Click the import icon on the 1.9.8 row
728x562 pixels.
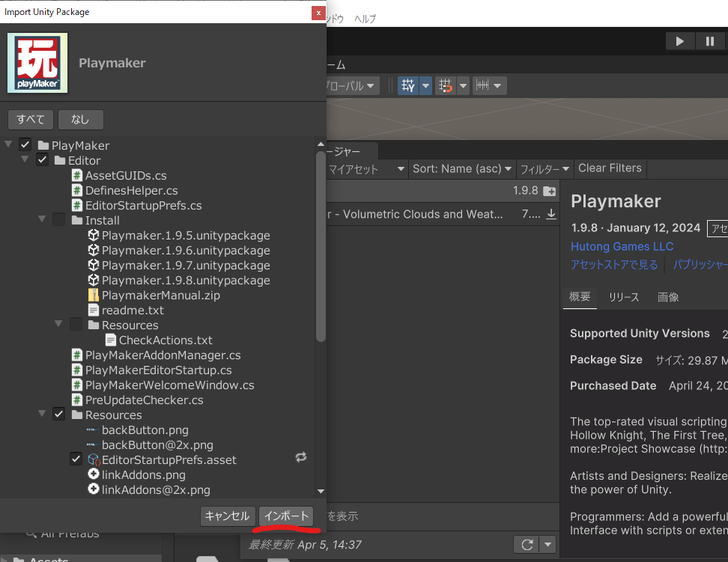click(549, 191)
